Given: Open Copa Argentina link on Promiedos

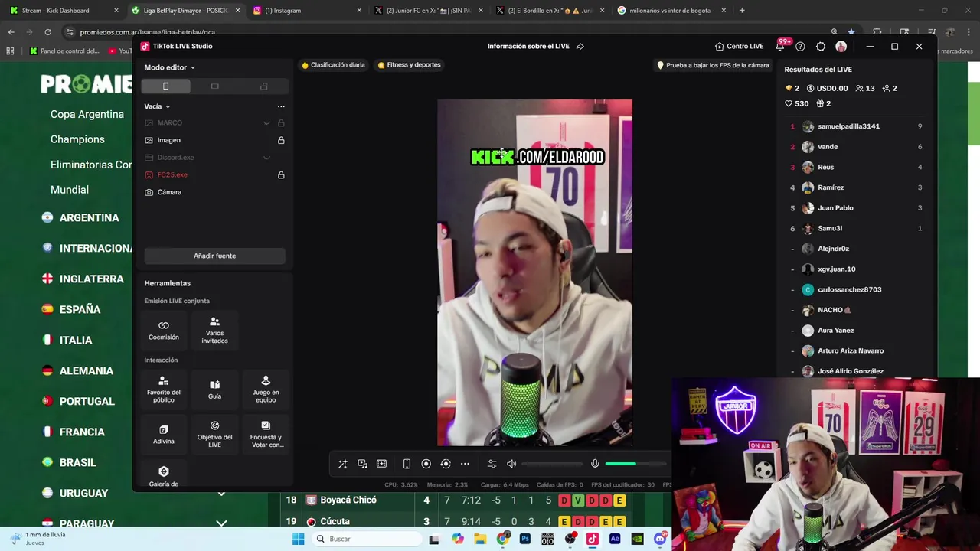Looking at the screenshot, I should [87, 114].
